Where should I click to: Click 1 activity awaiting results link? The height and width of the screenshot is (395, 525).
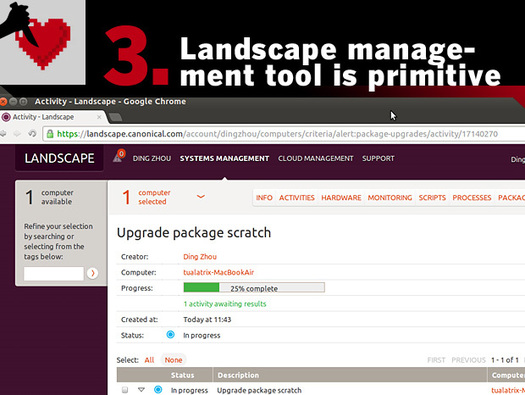click(225, 304)
